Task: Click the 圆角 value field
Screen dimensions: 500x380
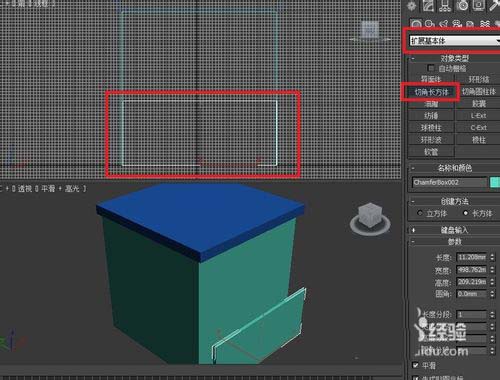Action: (471, 294)
